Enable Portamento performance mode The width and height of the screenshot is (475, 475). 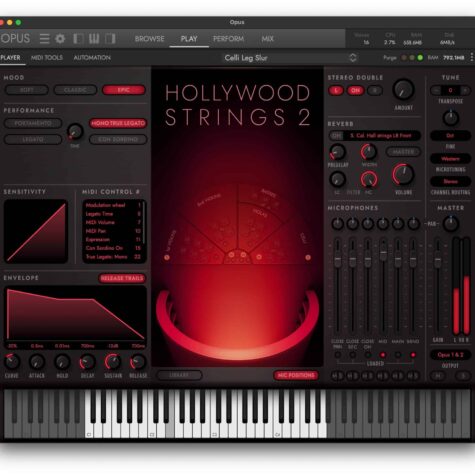click(x=33, y=123)
